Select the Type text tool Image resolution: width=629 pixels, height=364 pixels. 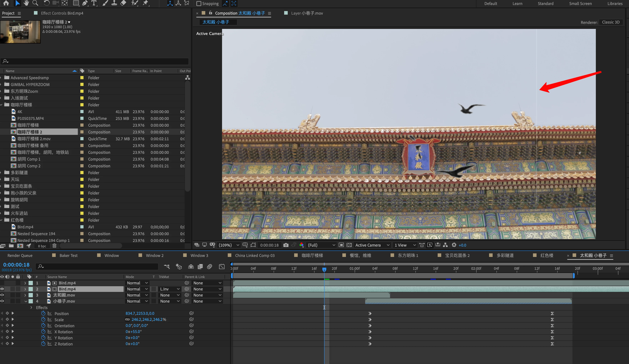point(94,3)
